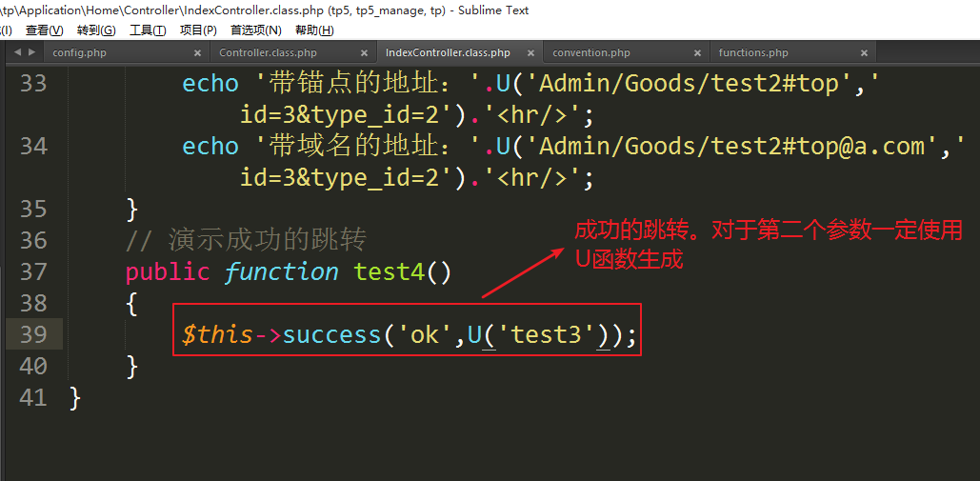
Task: Close the config.php tab
Action: pos(198,53)
